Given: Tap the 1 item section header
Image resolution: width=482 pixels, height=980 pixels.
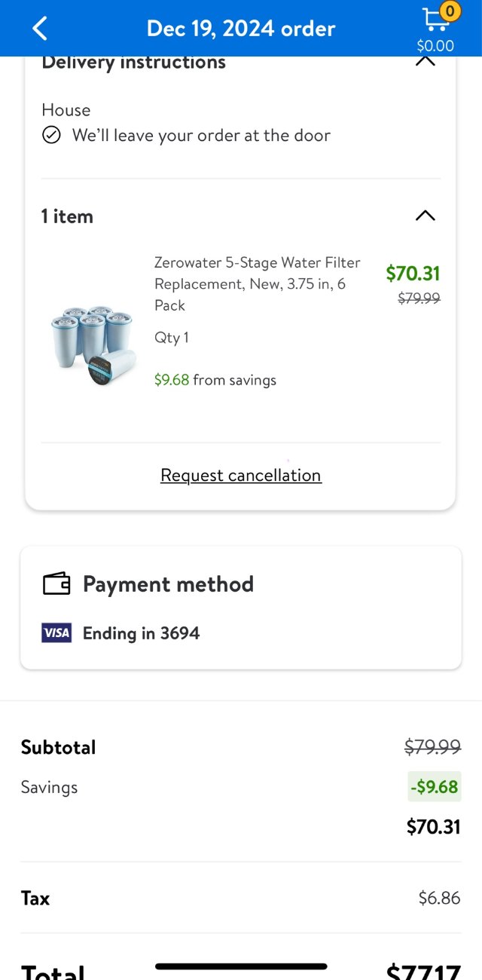Looking at the screenshot, I should 68,216.
